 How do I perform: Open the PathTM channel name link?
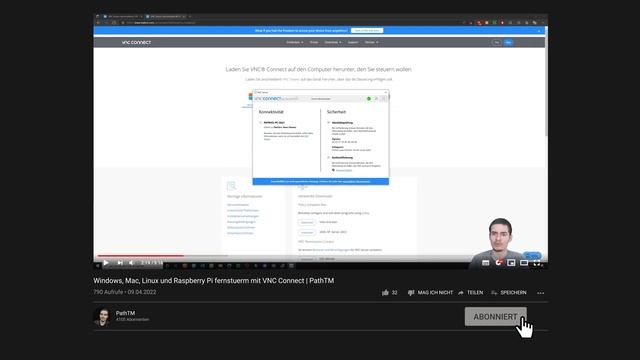tap(125, 313)
